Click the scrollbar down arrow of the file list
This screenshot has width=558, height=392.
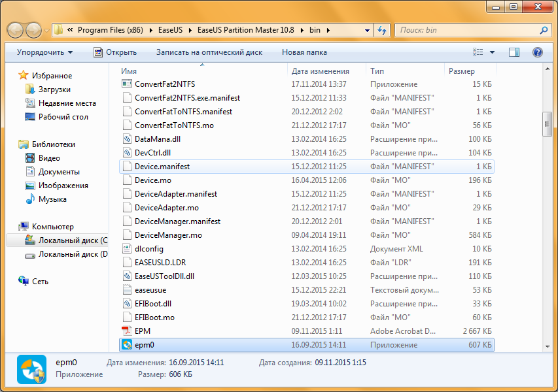tap(548, 346)
